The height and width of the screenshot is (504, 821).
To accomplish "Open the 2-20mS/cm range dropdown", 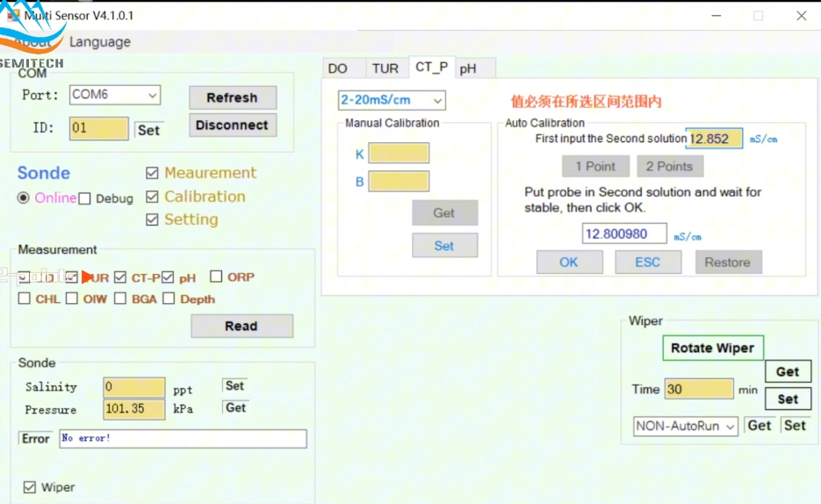I will (437, 100).
